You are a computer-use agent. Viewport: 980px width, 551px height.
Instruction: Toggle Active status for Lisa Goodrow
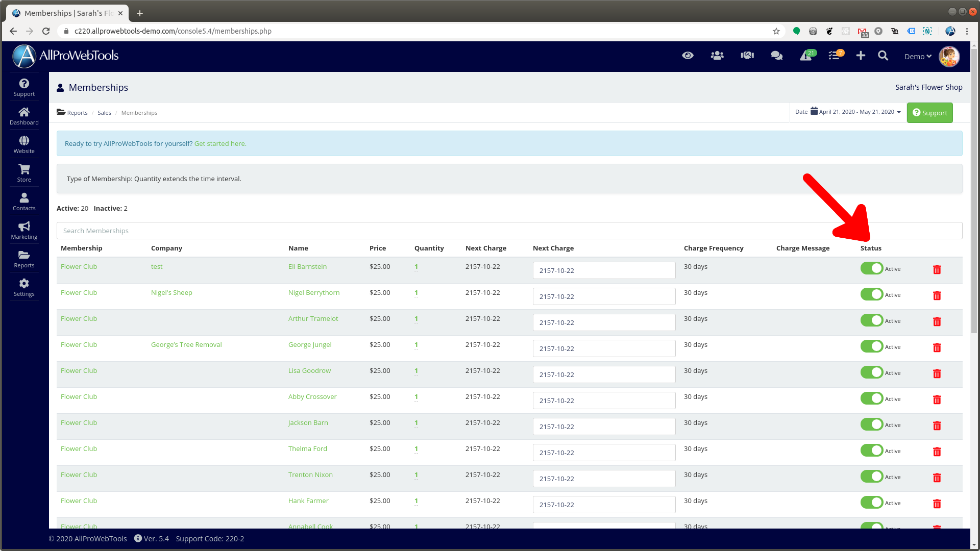tap(871, 372)
